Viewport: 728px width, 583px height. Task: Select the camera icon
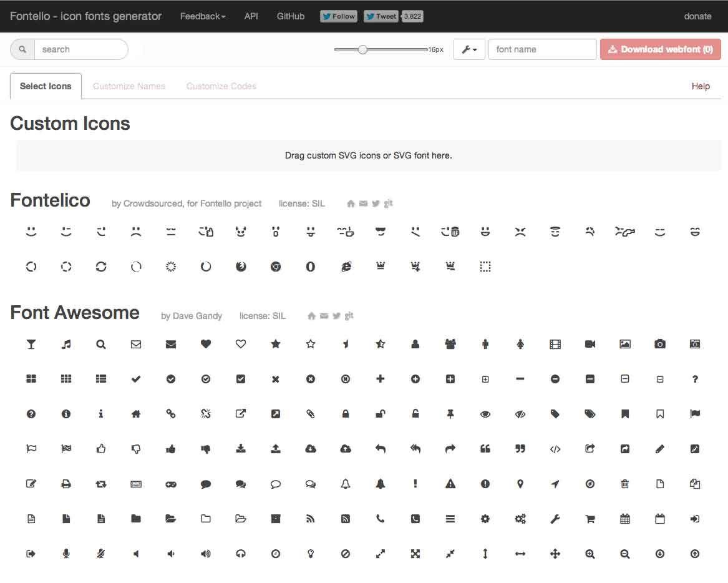click(x=660, y=344)
